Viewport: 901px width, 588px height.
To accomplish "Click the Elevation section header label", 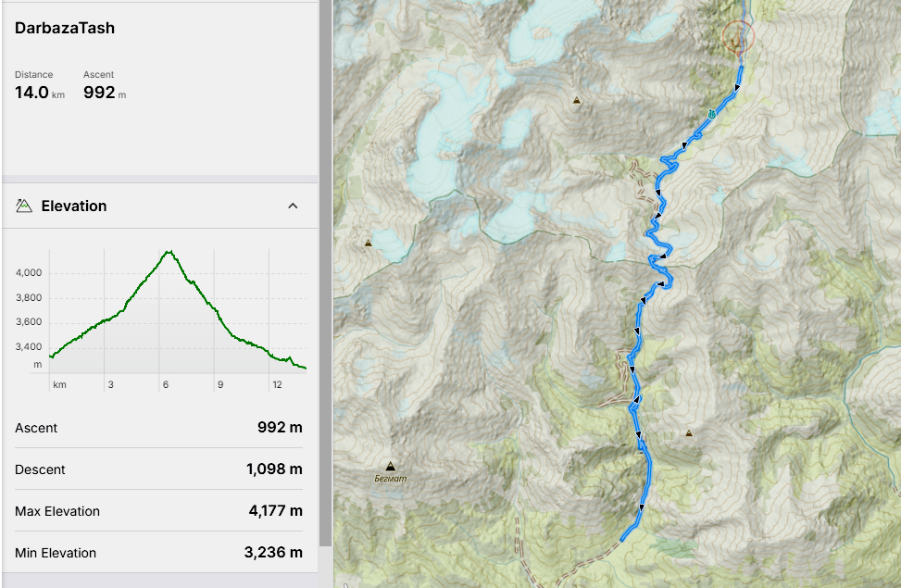I will (74, 206).
